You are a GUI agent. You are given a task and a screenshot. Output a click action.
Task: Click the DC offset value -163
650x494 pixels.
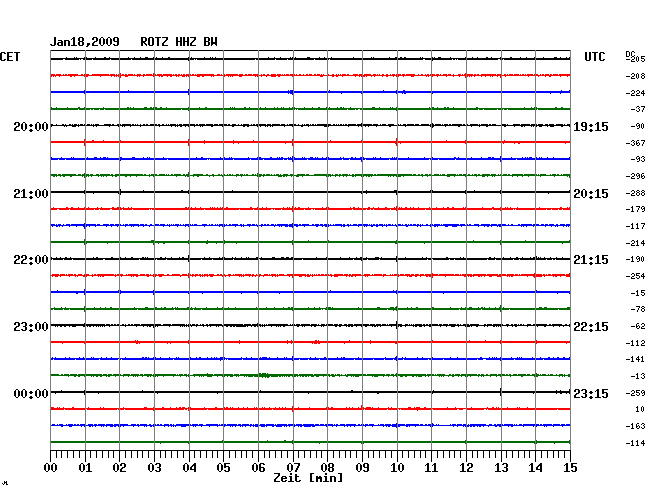635,426
